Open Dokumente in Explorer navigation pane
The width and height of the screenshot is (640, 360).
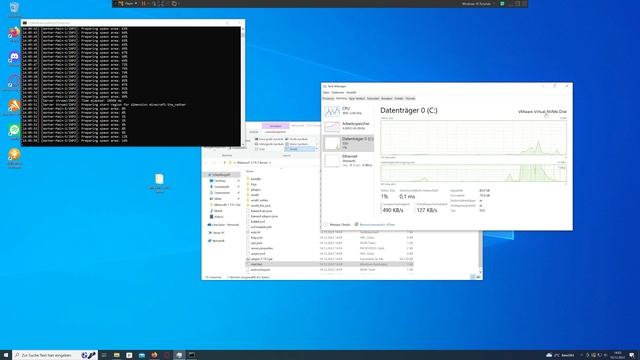[222, 193]
